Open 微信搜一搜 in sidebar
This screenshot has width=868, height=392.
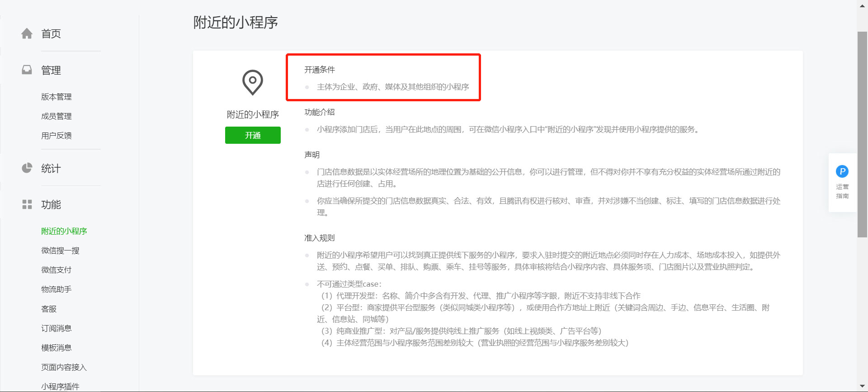(60, 250)
